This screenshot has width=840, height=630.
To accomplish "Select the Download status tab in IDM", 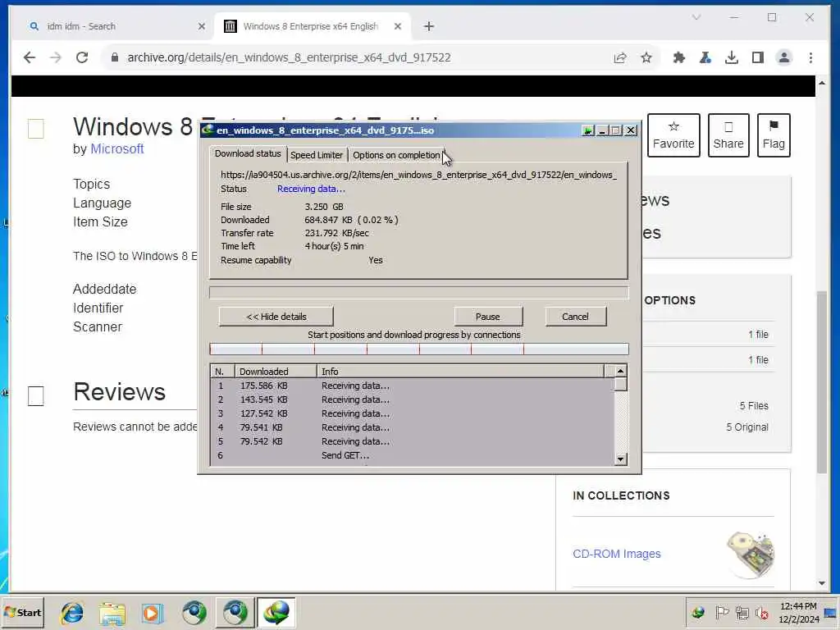I will point(248,153).
